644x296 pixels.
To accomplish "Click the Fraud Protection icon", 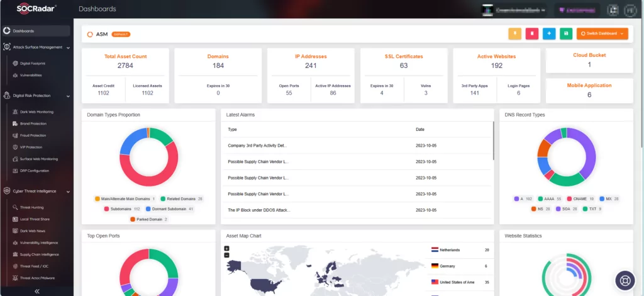I will pos(16,135).
